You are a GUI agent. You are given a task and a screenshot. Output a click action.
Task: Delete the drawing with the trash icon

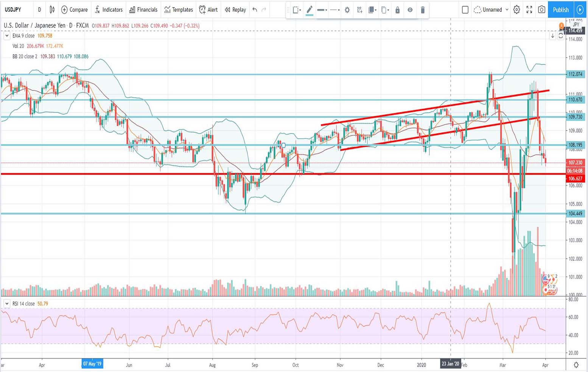[x=423, y=10]
